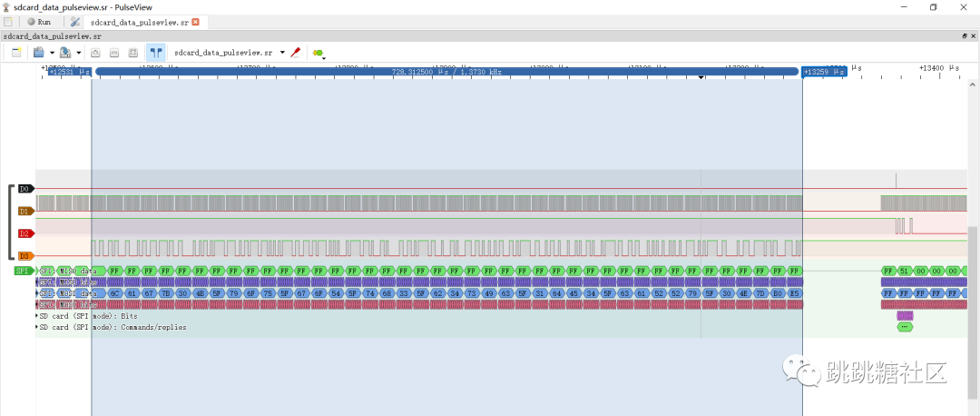Click the green '...' command annotation
This screenshot has height=416, width=980.
905,327
